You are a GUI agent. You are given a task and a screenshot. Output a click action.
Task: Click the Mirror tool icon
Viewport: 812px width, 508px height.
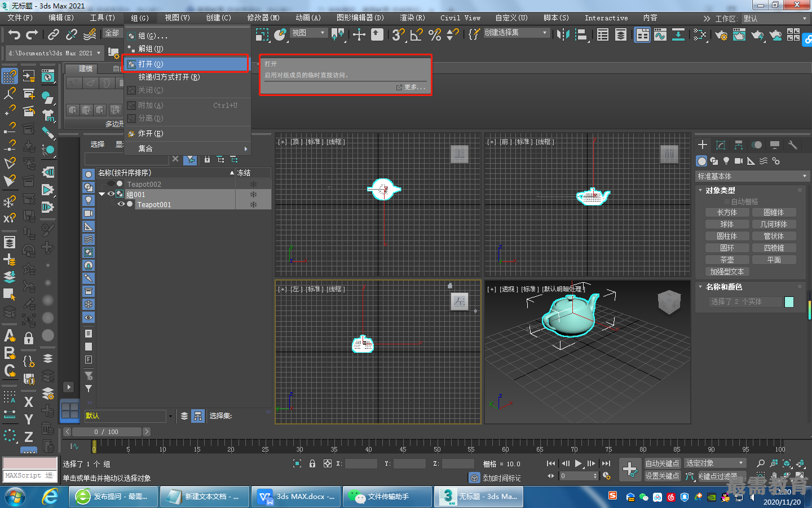click(x=563, y=34)
